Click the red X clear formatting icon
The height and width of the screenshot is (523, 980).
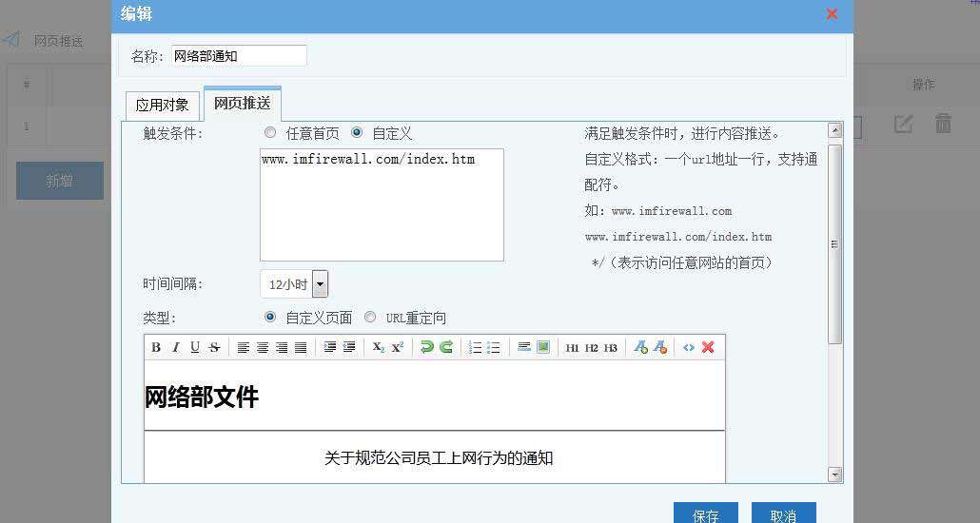[708, 348]
